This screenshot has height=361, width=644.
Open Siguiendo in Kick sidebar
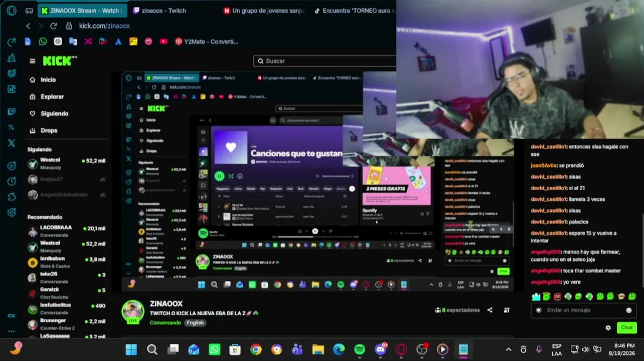(x=49, y=114)
